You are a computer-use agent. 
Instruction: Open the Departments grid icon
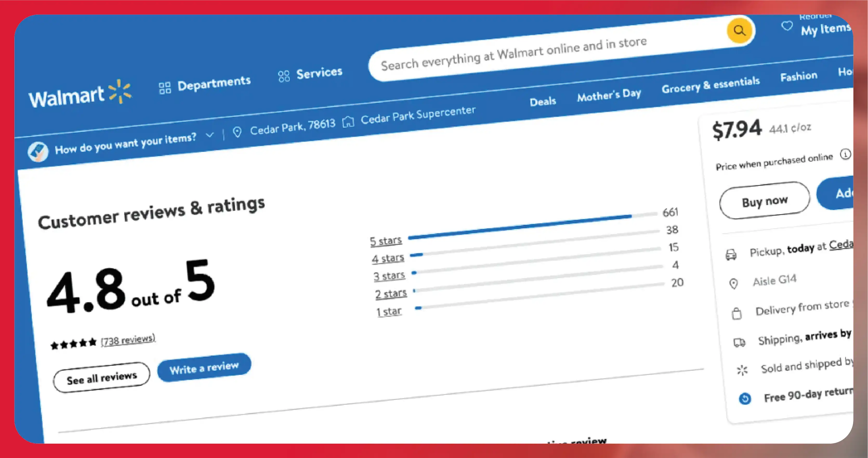165,88
